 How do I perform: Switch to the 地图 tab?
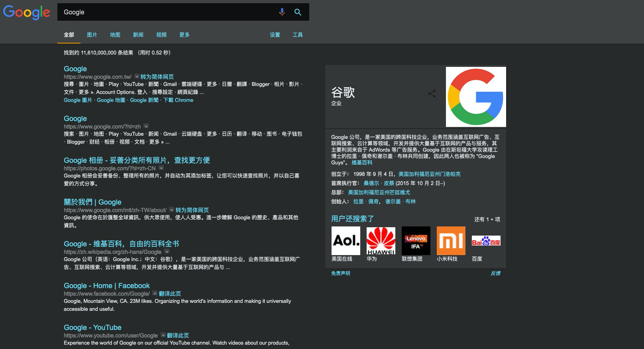(x=115, y=35)
